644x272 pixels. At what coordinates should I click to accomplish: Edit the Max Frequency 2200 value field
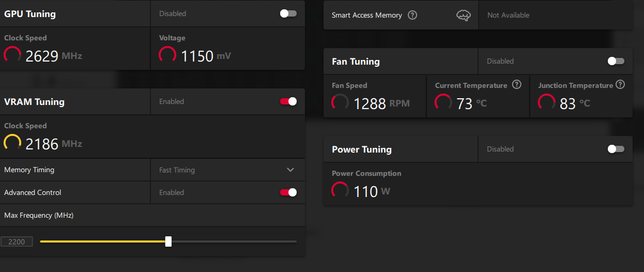(x=17, y=241)
